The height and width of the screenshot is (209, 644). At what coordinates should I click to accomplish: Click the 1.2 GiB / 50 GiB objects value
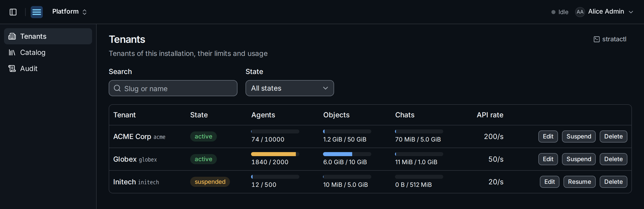(345, 139)
